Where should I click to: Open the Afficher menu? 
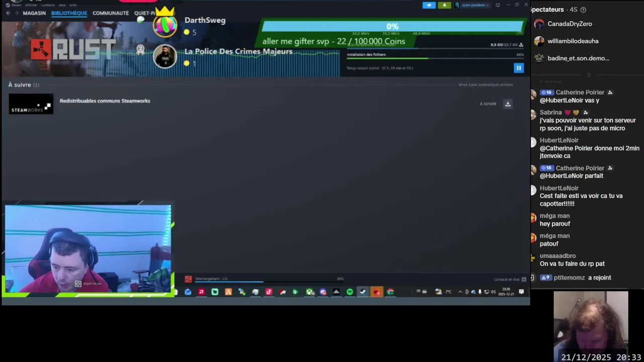click(31, 5)
